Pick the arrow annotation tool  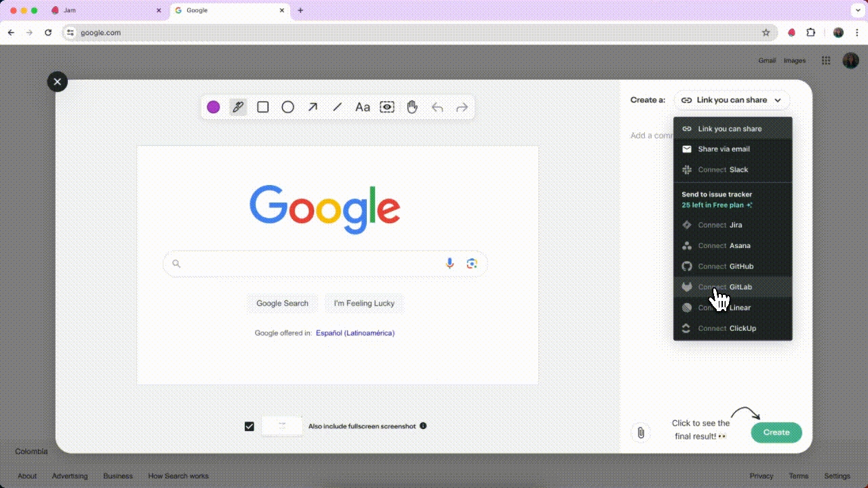(x=313, y=107)
